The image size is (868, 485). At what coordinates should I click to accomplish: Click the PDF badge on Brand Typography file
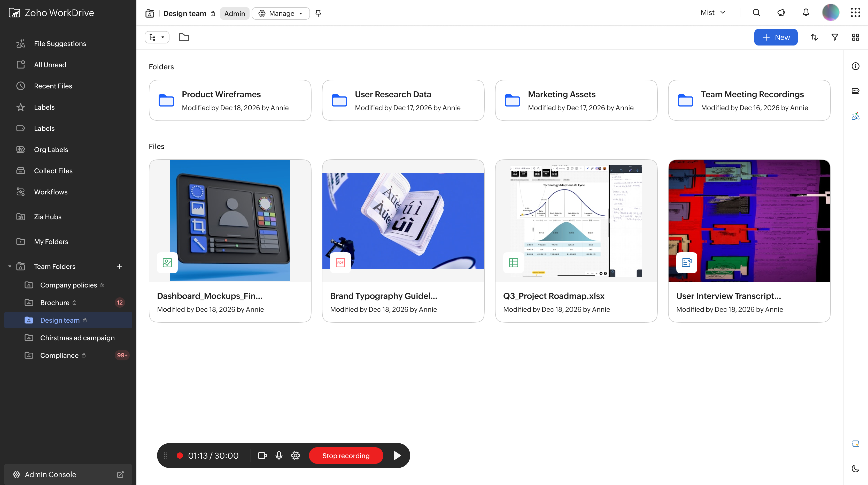[340, 262]
